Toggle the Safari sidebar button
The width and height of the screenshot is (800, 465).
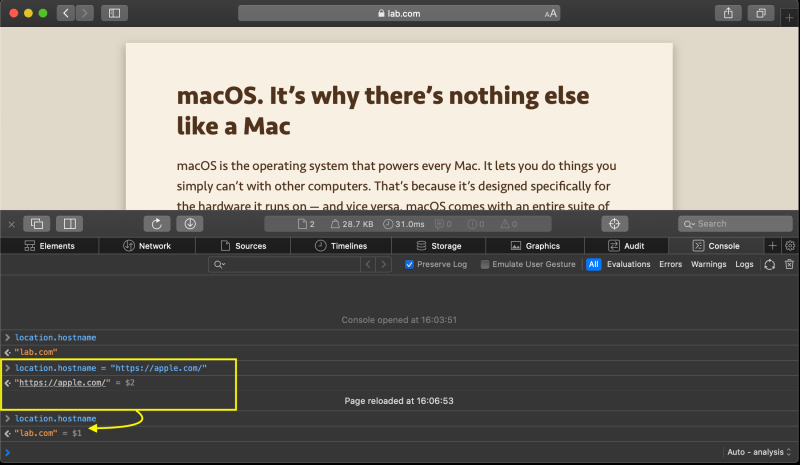[114, 13]
